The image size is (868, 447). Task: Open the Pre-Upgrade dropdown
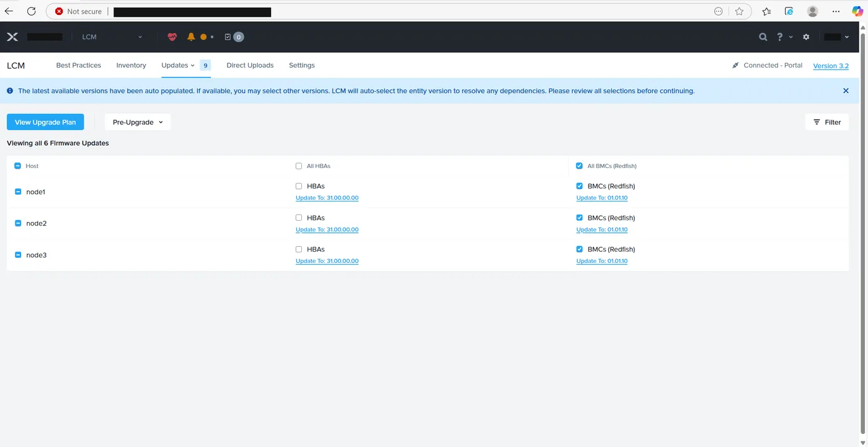138,122
